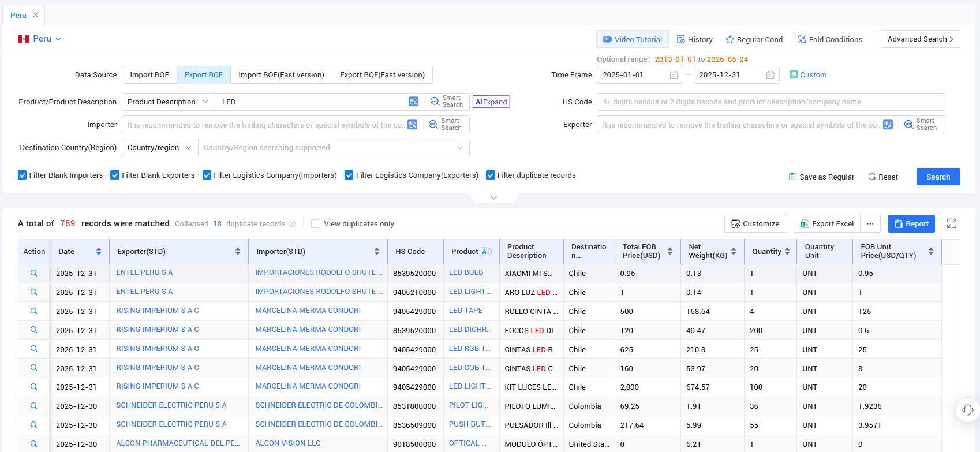Screen dimensions: 980x452
Task: Click Export Excel button
Action: pos(827,224)
